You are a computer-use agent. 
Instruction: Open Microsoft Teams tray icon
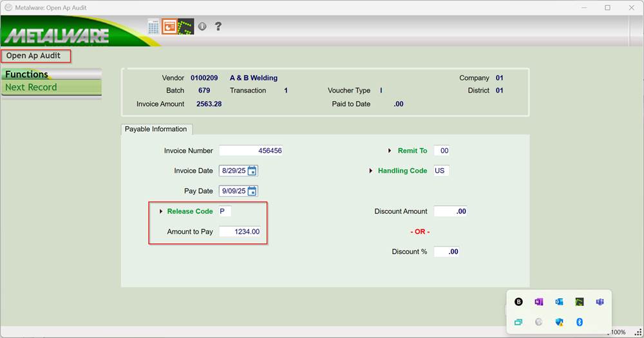(x=600, y=302)
